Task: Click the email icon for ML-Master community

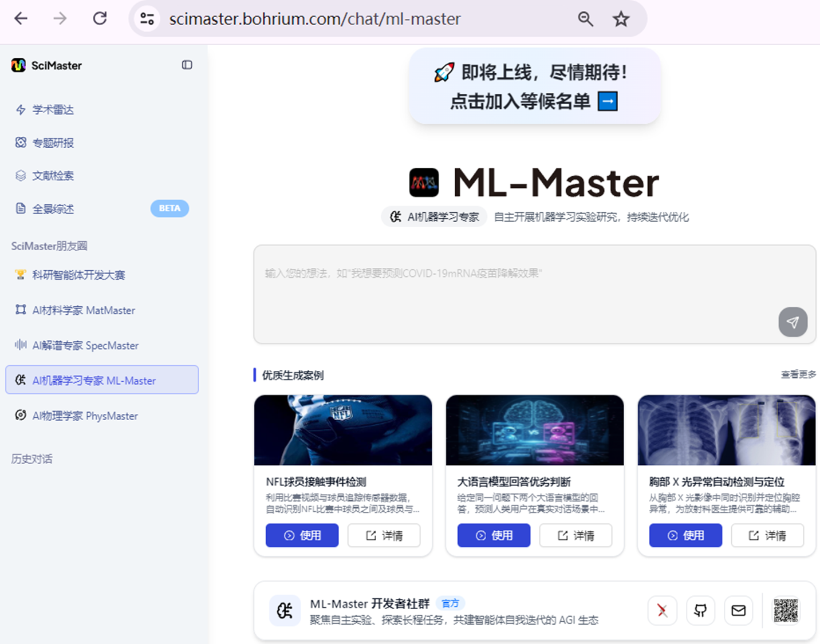Action: click(738, 610)
